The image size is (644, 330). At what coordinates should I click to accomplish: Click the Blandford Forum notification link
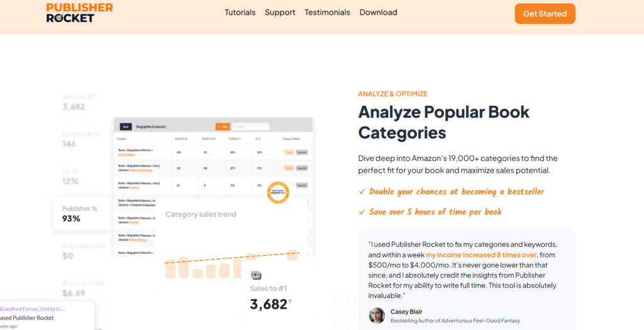(x=33, y=309)
